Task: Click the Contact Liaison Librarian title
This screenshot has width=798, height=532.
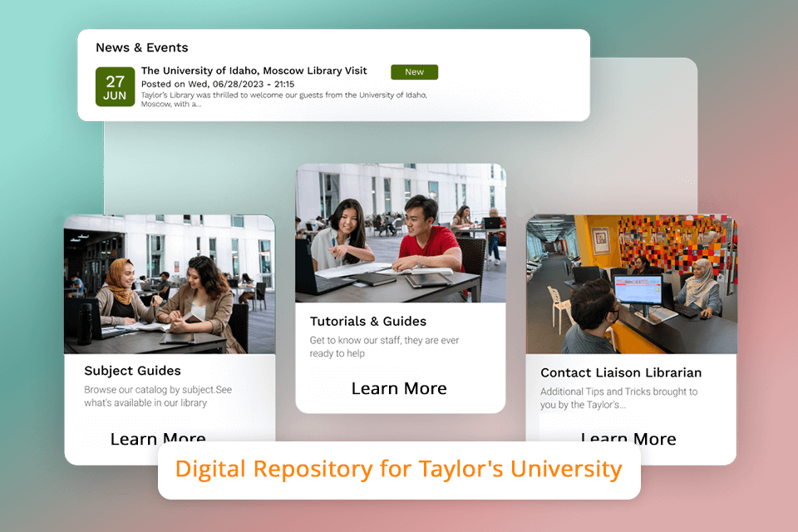Action: [621, 372]
